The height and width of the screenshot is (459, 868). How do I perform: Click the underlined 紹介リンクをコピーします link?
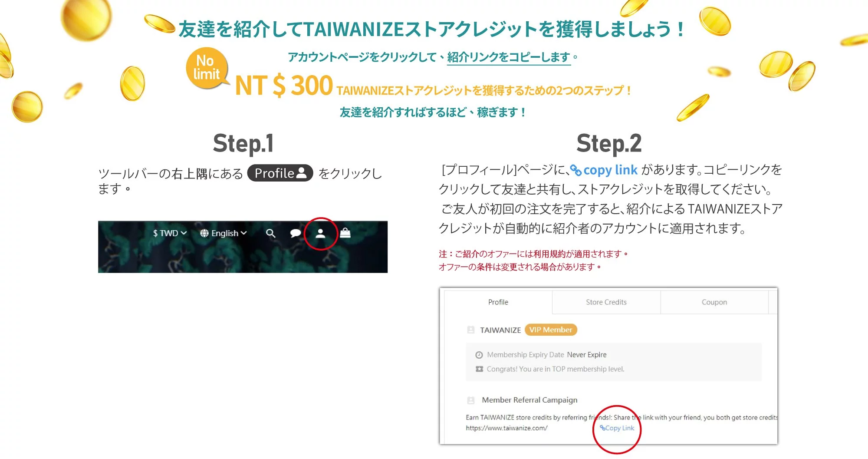[x=509, y=57]
